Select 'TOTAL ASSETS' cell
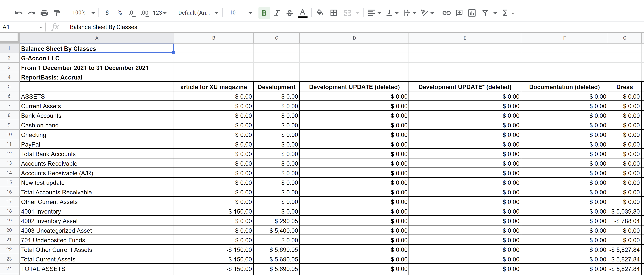The height and width of the screenshot is (275, 644). [97, 269]
